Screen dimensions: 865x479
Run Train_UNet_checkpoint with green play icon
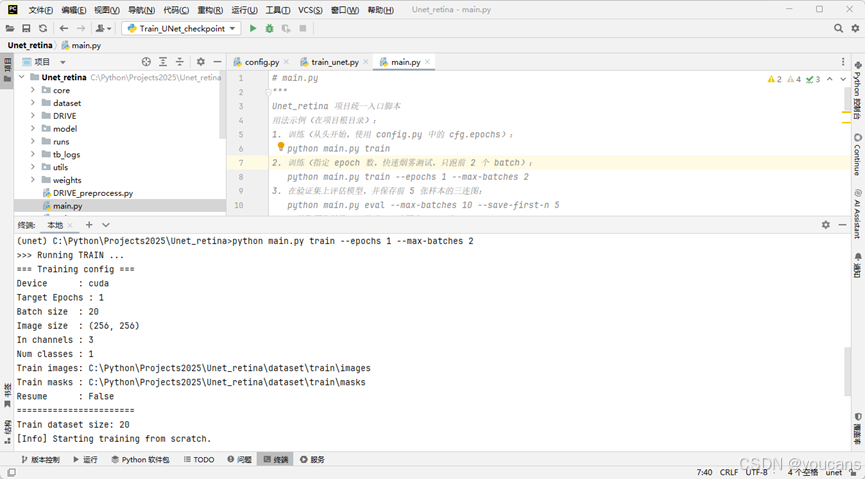pyautogui.click(x=253, y=28)
